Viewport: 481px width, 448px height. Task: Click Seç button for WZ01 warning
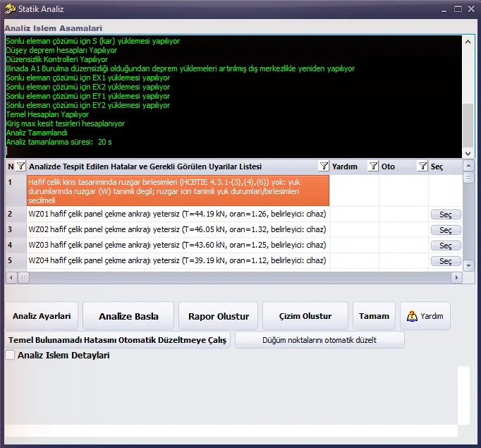(446, 214)
